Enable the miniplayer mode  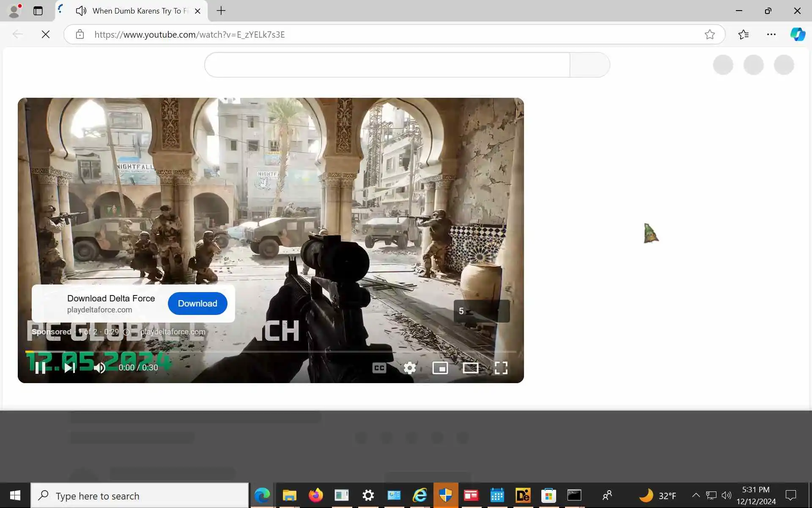(x=440, y=368)
